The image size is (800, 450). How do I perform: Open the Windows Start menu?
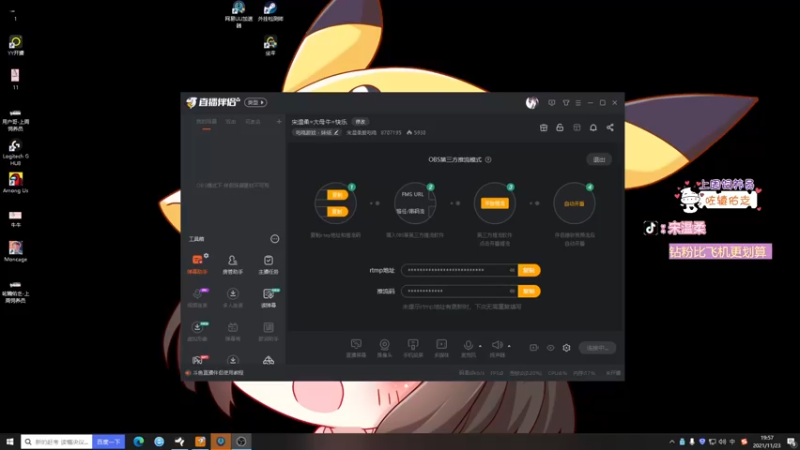(10, 442)
